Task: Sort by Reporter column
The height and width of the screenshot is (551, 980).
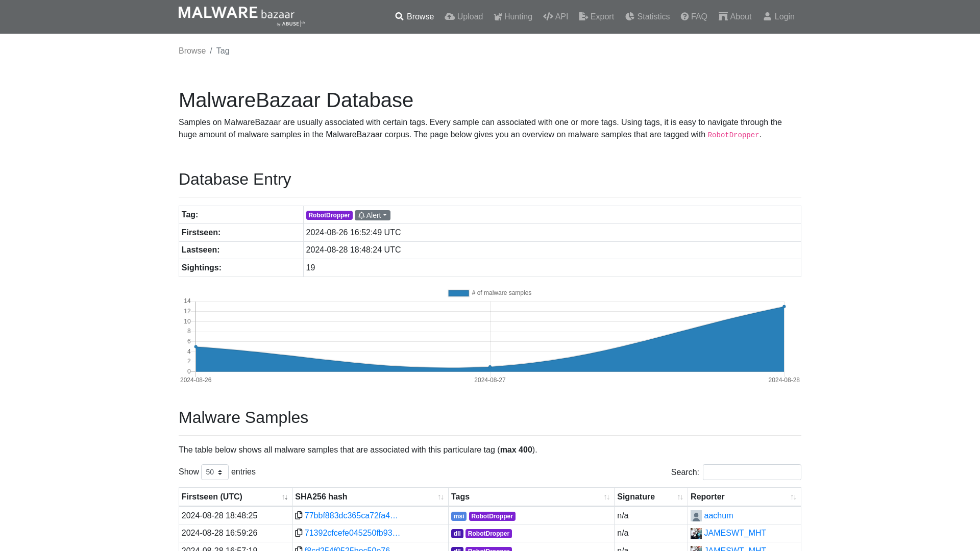Action: pos(744,497)
